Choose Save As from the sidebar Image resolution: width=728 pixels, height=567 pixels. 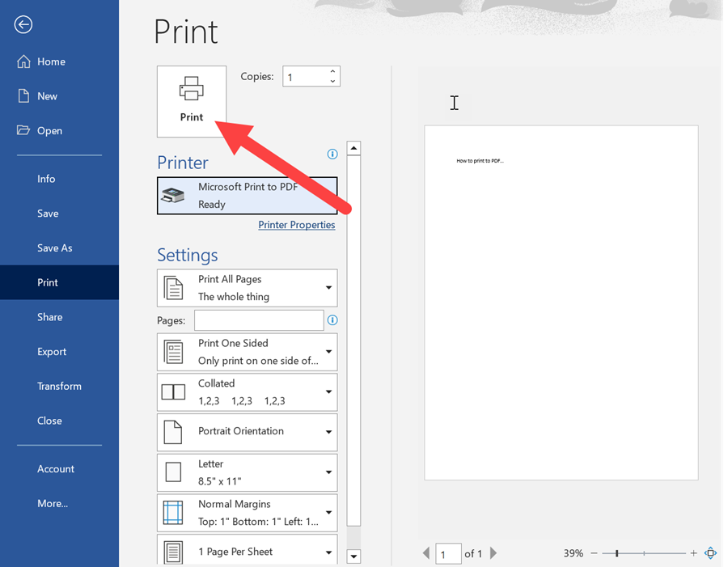tap(59, 248)
